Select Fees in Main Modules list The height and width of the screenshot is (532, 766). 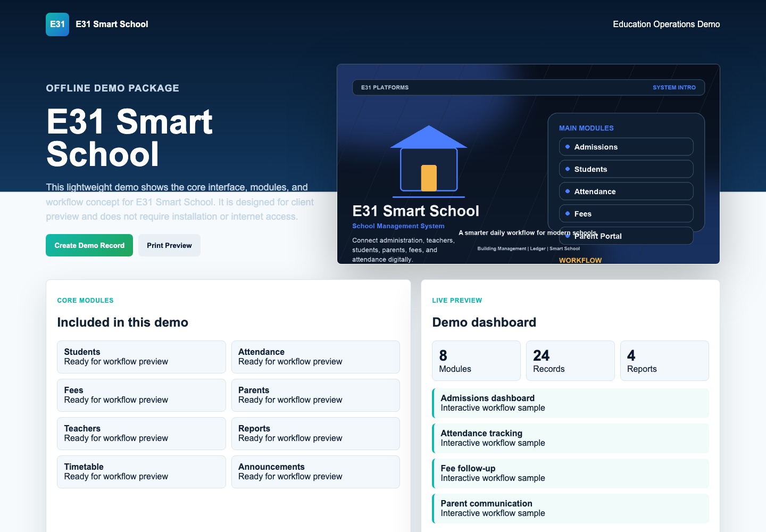click(626, 214)
